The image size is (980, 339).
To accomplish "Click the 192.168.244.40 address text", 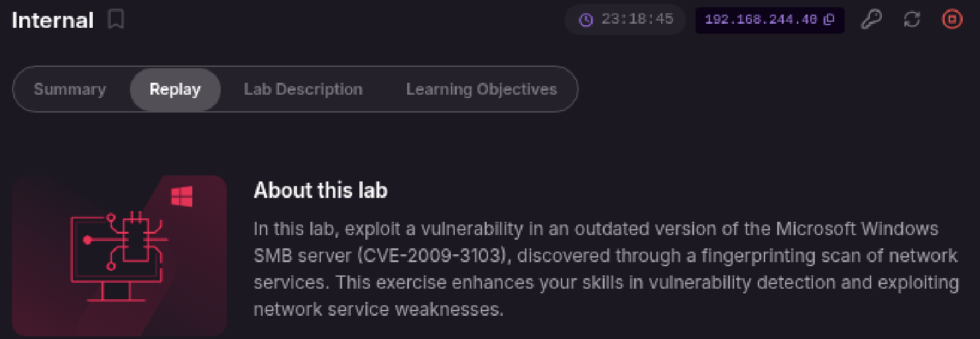I will click(761, 20).
